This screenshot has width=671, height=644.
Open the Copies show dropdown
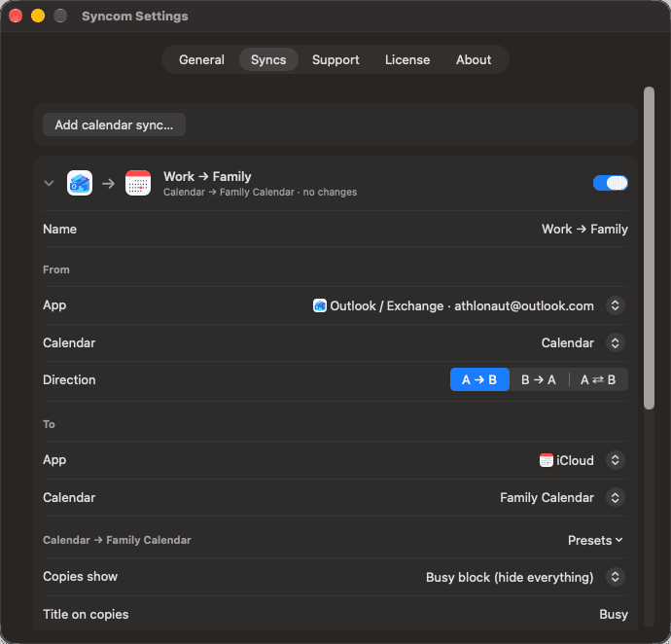tap(615, 577)
